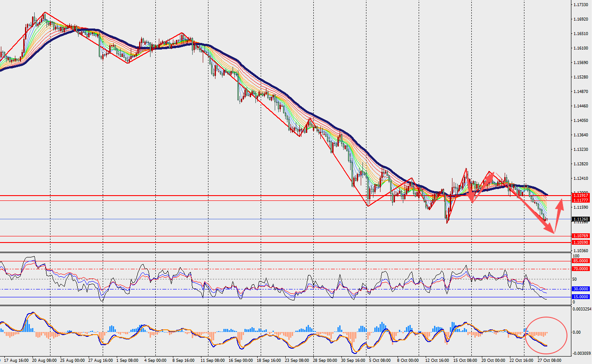The image size is (592, 364).
Task: Click the 1.13230 price scale value
Action: point(581,150)
